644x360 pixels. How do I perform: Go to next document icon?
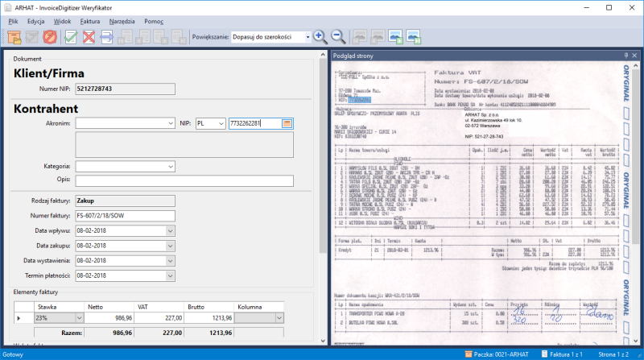(160, 37)
